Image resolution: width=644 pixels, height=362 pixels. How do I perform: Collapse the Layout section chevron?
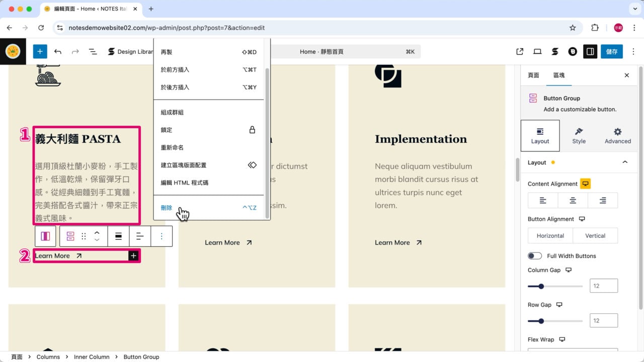pos(625,162)
